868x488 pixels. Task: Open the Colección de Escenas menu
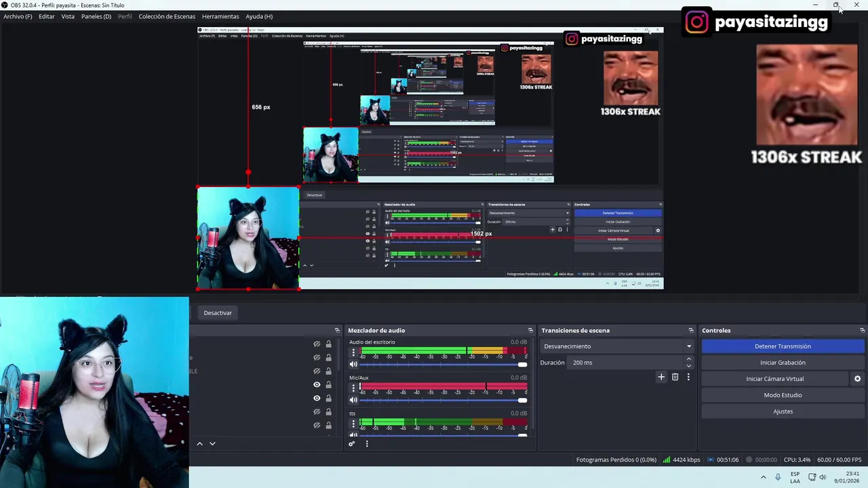point(167,16)
